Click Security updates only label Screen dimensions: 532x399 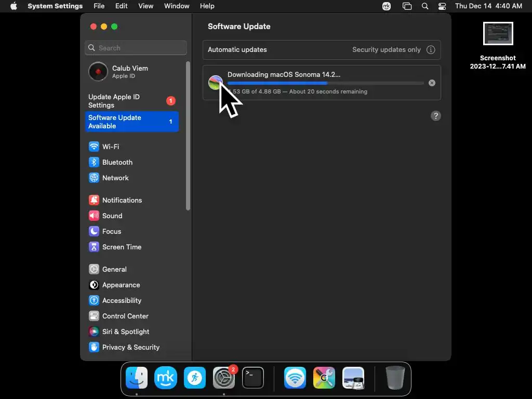[387, 49]
